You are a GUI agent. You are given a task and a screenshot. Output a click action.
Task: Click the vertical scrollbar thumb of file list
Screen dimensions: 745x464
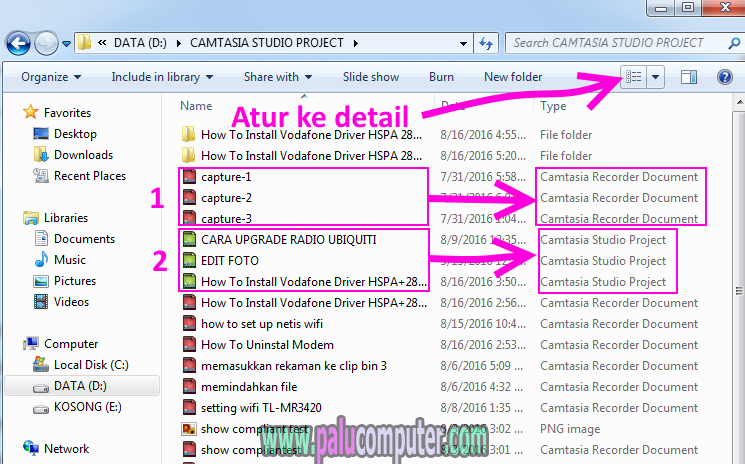click(x=739, y=291)
